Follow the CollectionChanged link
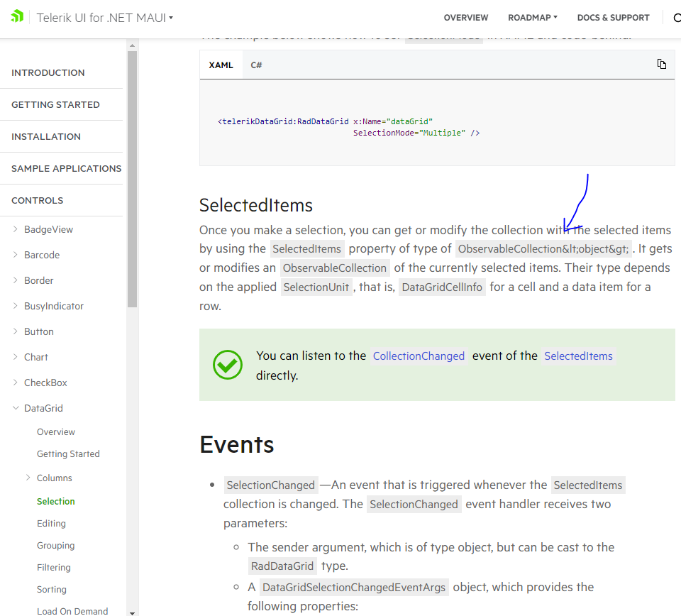The height and width of the screenshot is (616, 681). point(419,356)
